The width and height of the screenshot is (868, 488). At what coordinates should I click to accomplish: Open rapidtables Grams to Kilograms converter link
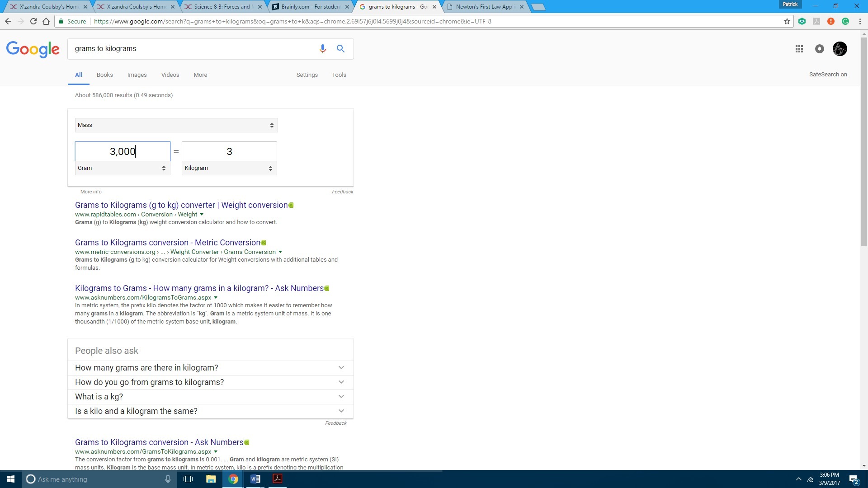tap(181, 205)
